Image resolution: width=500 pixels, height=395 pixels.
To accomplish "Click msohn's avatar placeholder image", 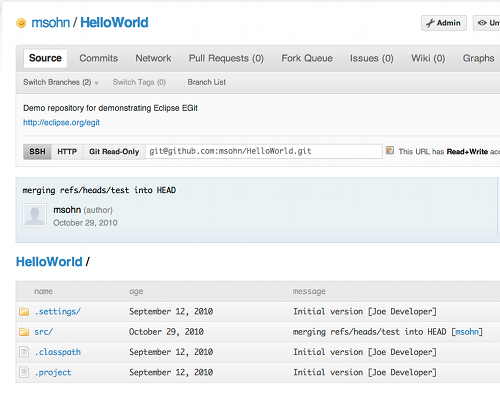I will click(x=34, y=216).
